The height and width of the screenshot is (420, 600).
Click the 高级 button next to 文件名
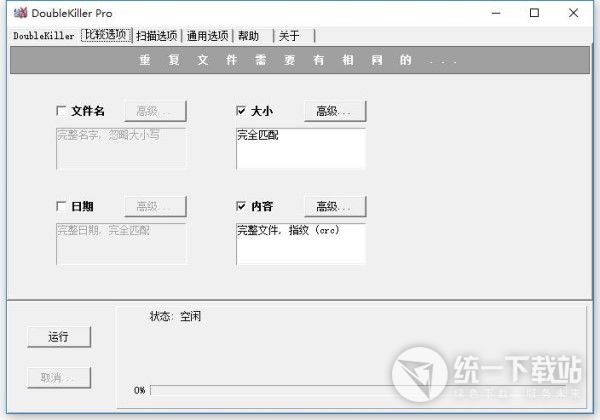[155, 111]
